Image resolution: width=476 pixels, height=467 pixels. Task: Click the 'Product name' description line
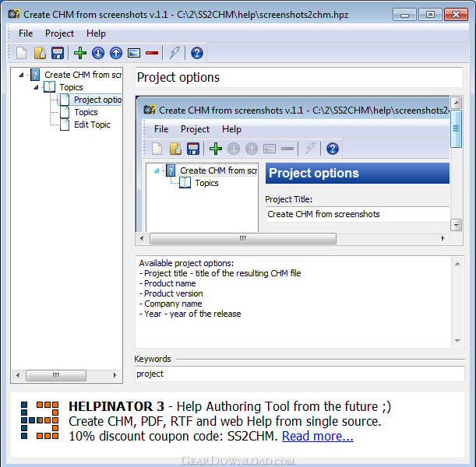click(x=167, y=283)
